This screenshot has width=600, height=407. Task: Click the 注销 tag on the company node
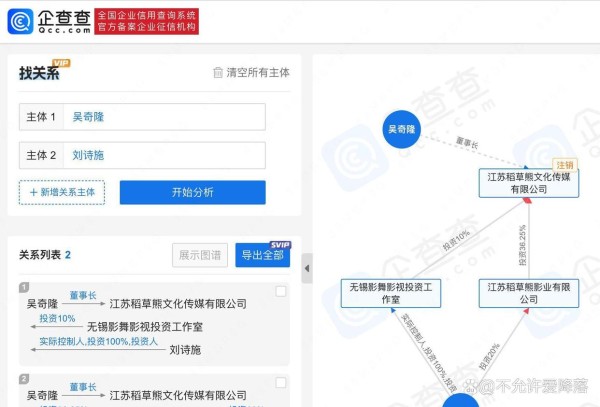pyautogui.click(x=565, y=165)
